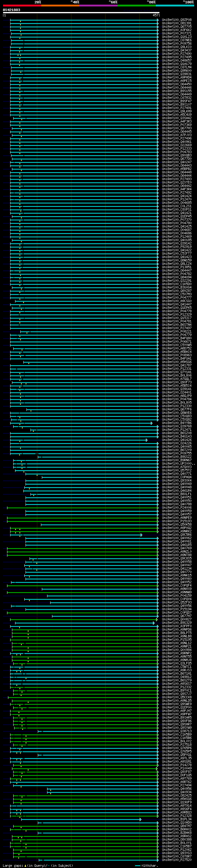Select hit UniRef100_C0PAQ4

176,477
